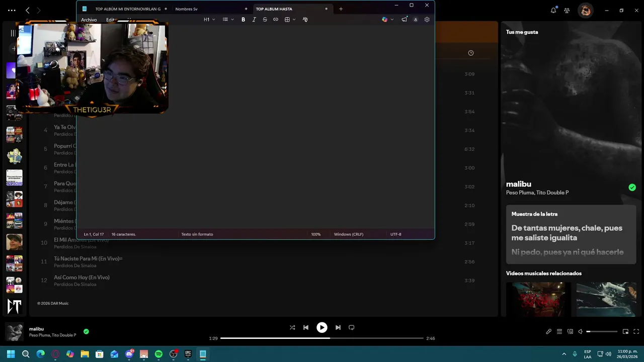644x362 pixels.
Task: Open Discord from the taskbar
Action: click(x=129, y=354)
